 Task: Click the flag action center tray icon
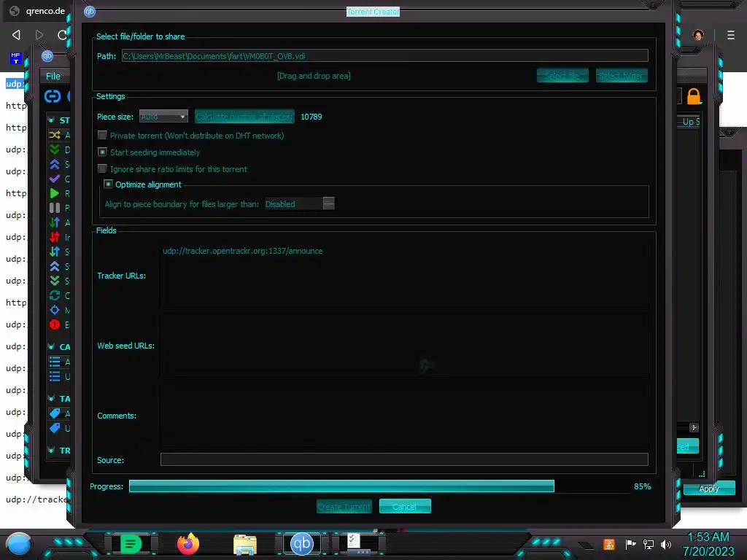630,544
